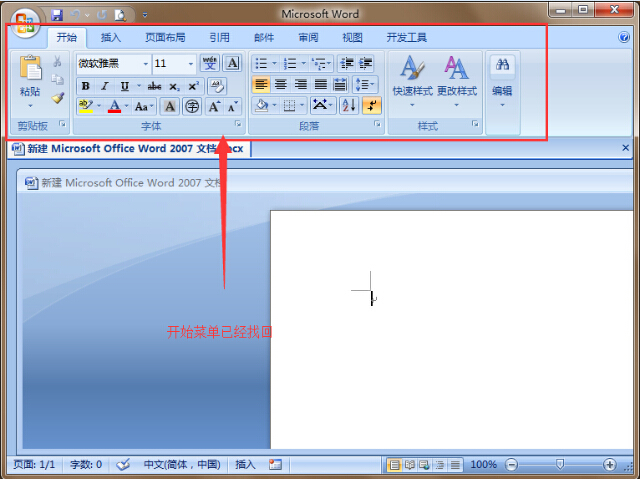Click the zoom slider handle in status bar
Screen dimensions: 640x479
(560, 465)
